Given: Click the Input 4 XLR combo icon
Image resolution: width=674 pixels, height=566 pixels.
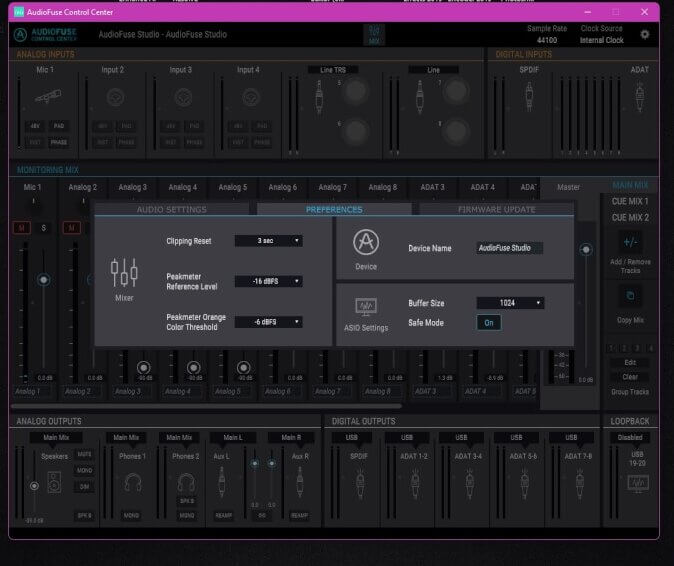Looking at the screenshot, I should tap(251, 97).
